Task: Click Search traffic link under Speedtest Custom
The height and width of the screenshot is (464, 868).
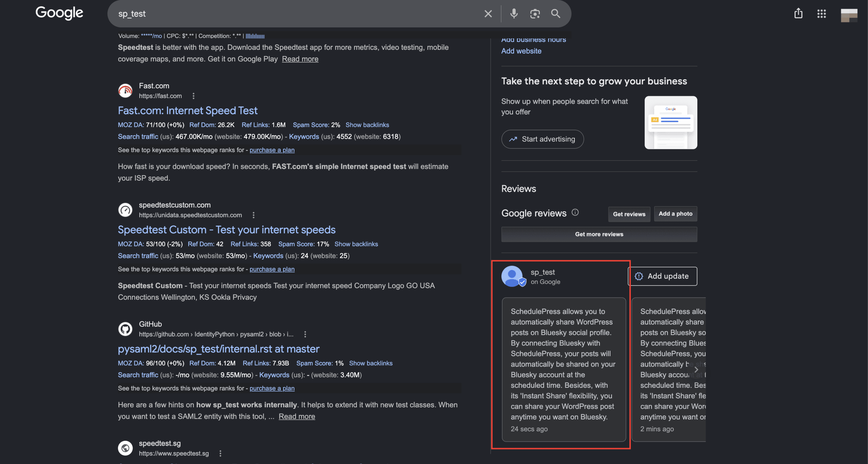Action: click(x=138, y=256)
